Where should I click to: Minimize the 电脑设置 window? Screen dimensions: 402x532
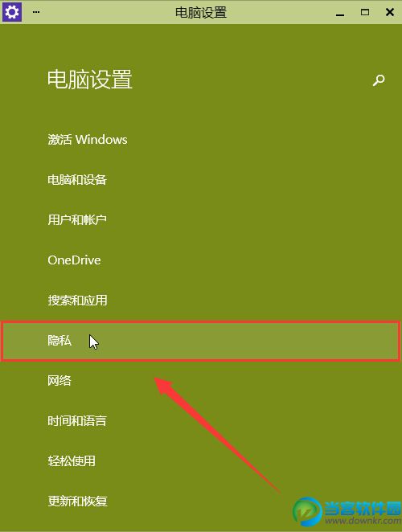[x=340, y=13]
